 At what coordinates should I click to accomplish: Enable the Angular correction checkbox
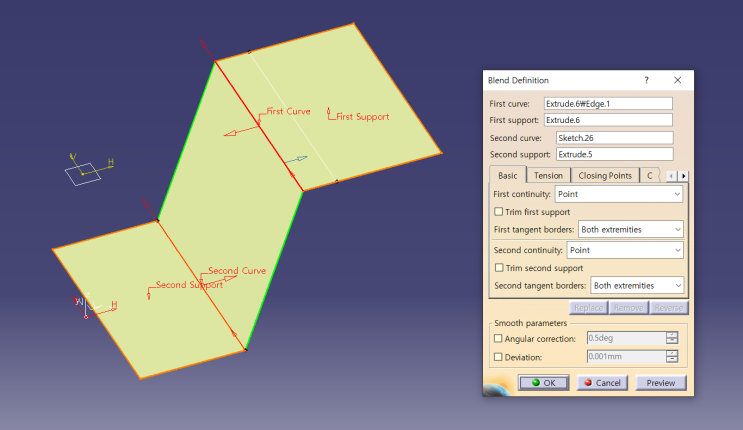point(498,339)
